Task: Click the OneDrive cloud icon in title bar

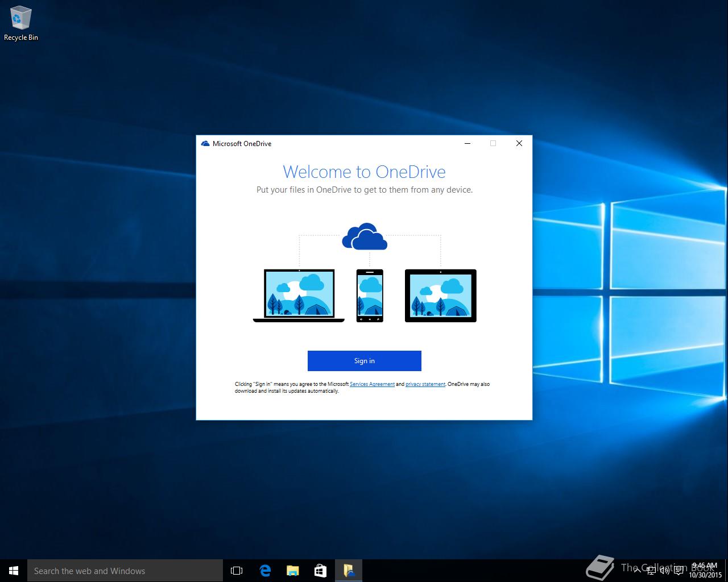Action: tap(205, 144)
